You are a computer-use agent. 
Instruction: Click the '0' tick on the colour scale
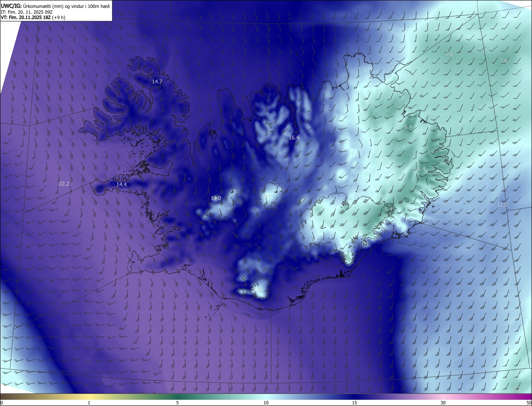2,403
